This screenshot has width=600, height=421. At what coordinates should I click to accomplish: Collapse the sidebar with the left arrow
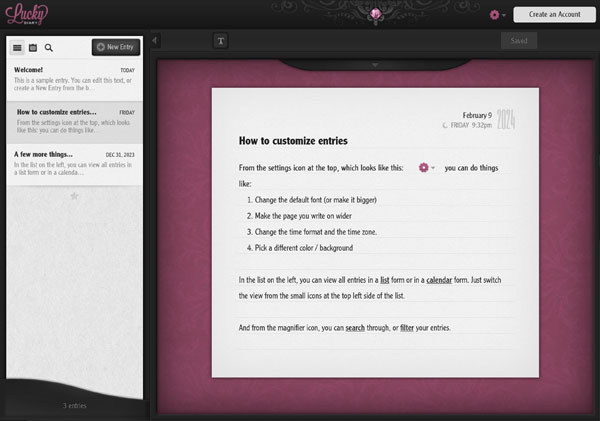(156, 41)
